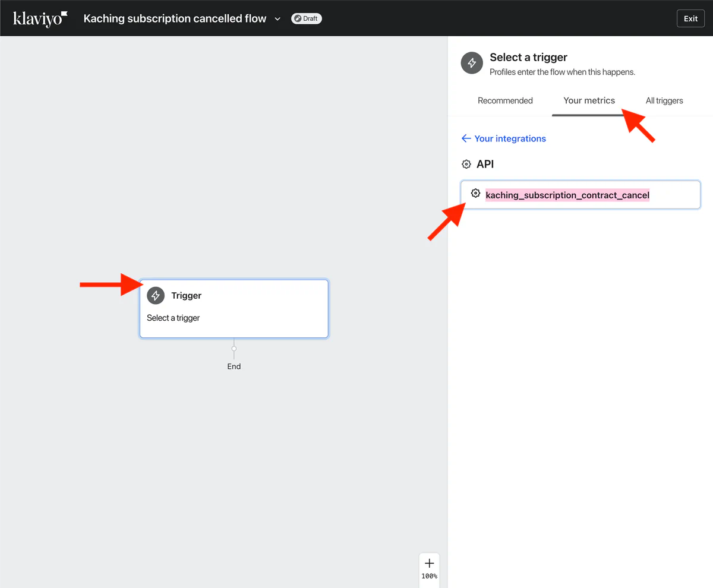Click the End node label
The image size is (713, 588).
[x=234, y=366]
